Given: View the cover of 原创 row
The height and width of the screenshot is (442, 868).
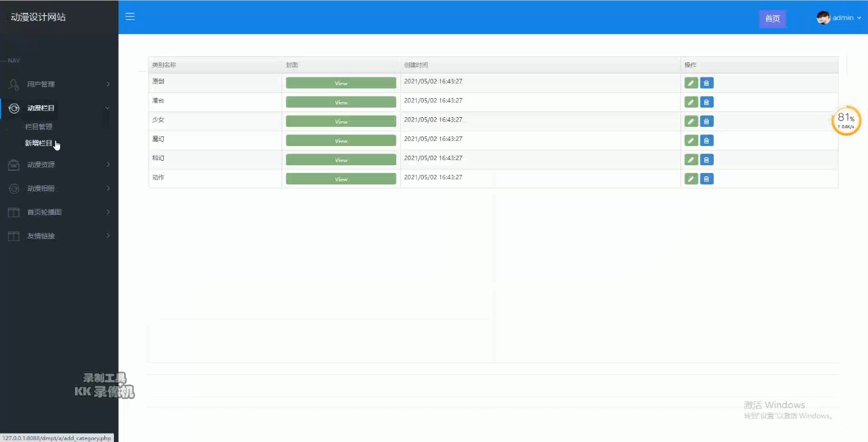Looking at the screenshot, I should click(x=341, y=83).
